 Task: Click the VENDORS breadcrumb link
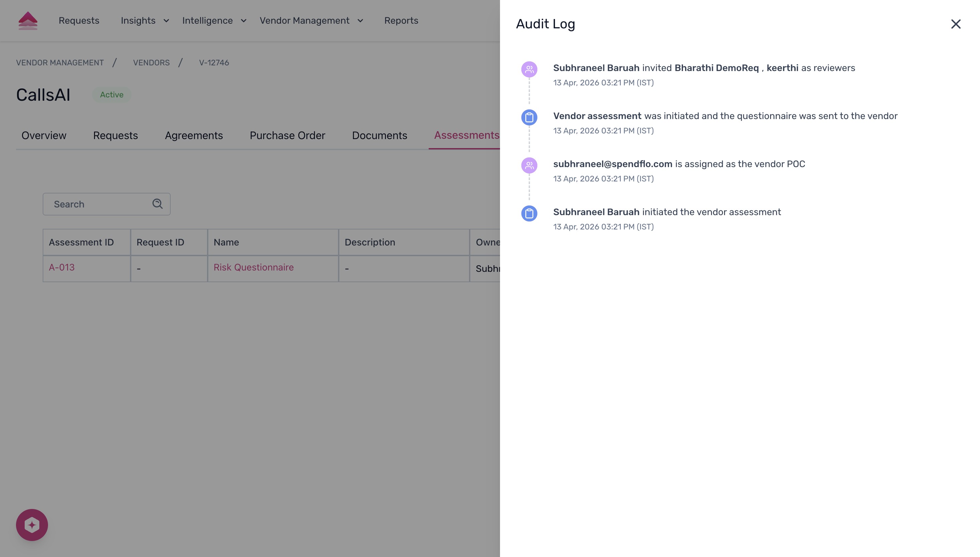(x=151, y=62)
